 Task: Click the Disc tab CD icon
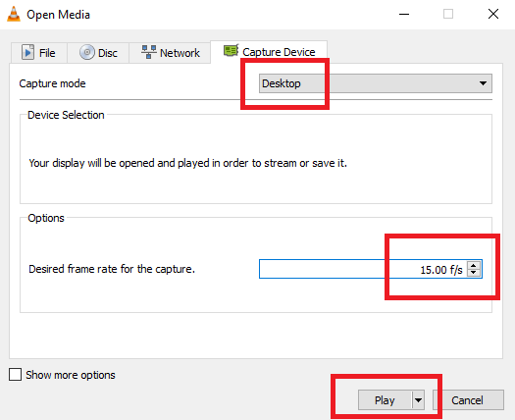(x=87, y=52)
